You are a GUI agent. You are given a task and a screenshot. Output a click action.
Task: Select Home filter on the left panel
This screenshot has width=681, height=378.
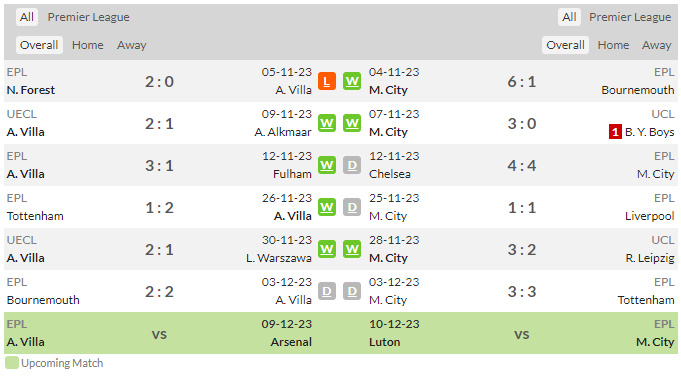tap(88, 45)
